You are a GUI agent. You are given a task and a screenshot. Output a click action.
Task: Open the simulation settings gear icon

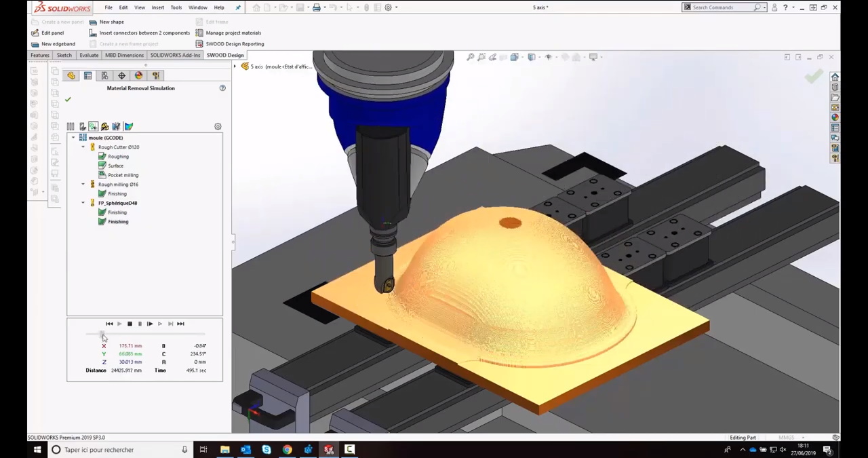218,127
